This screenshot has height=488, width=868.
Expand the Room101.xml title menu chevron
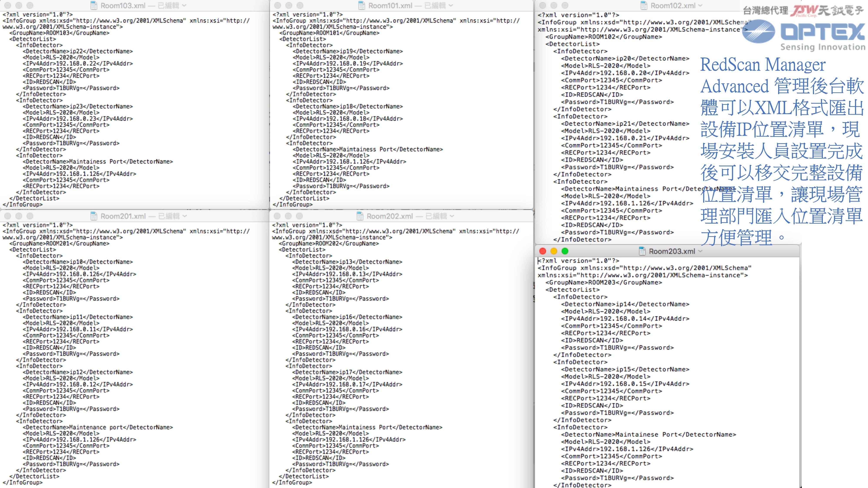[451, 5]
